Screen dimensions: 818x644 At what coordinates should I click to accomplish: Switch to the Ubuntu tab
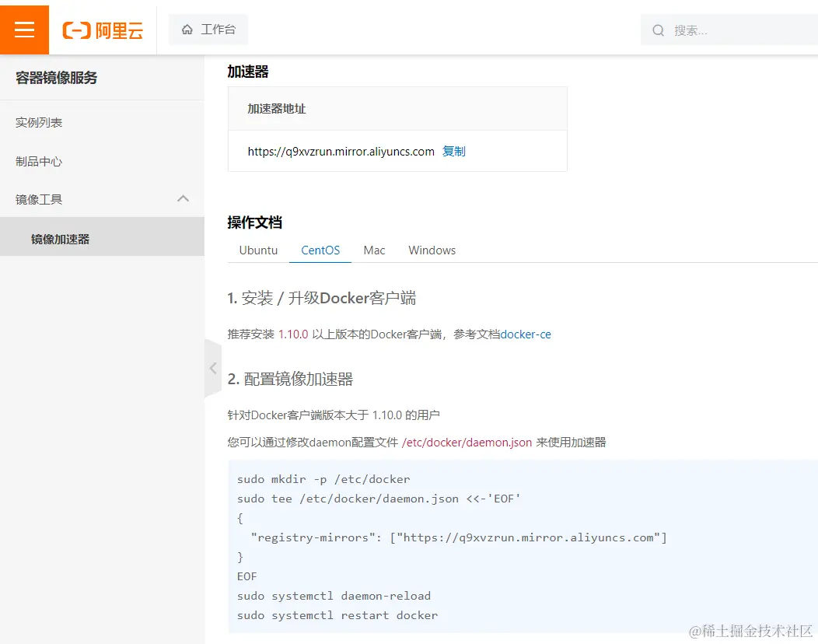(258, 250)
